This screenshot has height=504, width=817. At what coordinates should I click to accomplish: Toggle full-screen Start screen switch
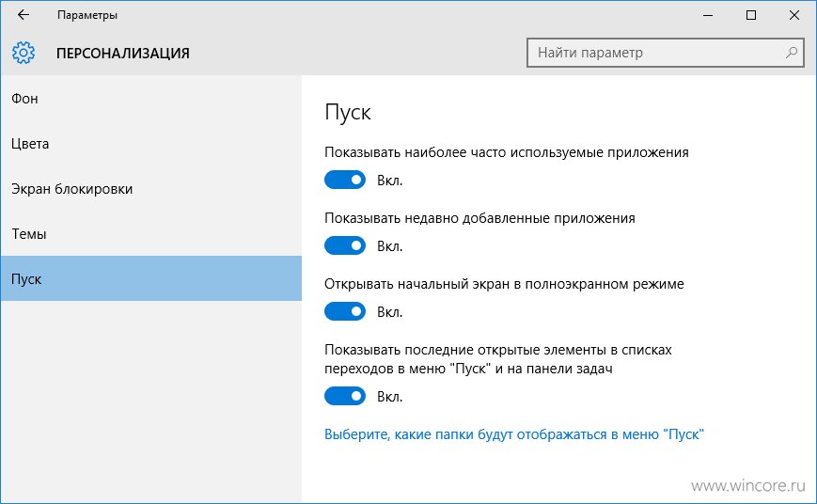[x=345, y=311]
